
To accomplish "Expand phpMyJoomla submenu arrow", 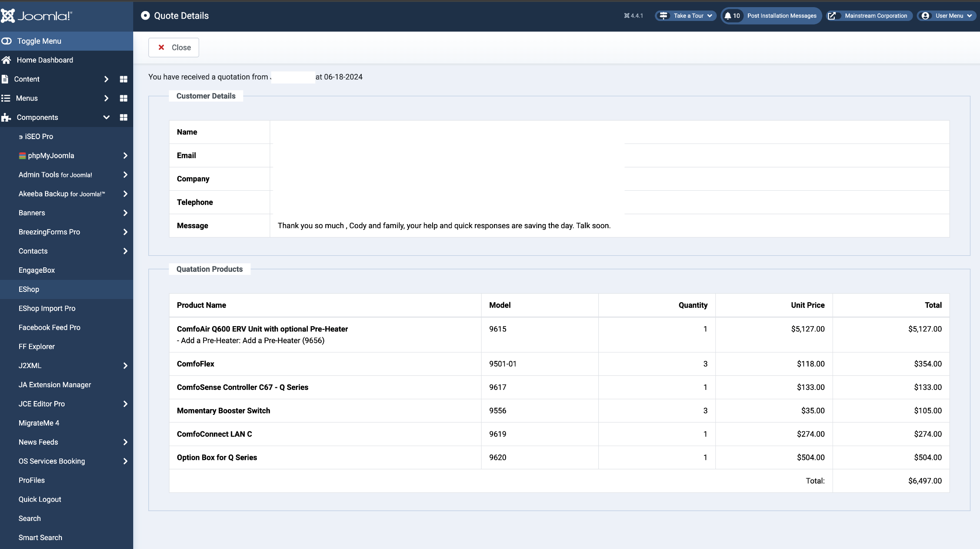I will pos(125,156).
